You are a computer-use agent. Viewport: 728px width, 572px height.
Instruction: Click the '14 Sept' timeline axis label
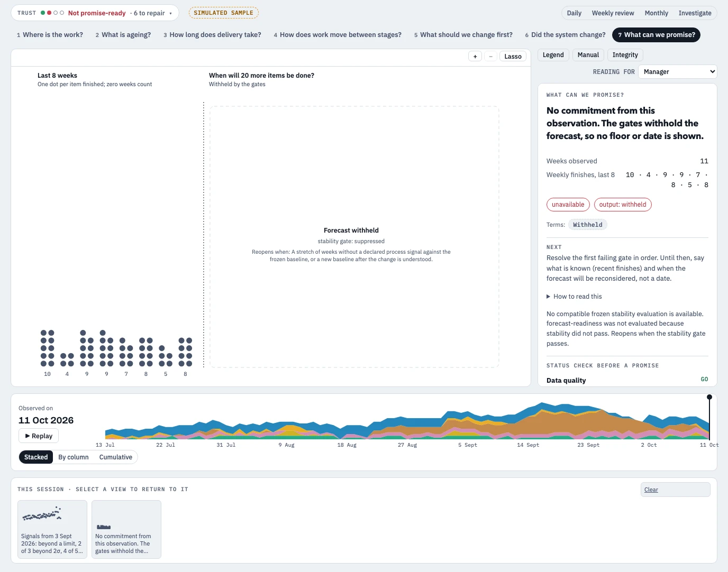coord(528,445)
